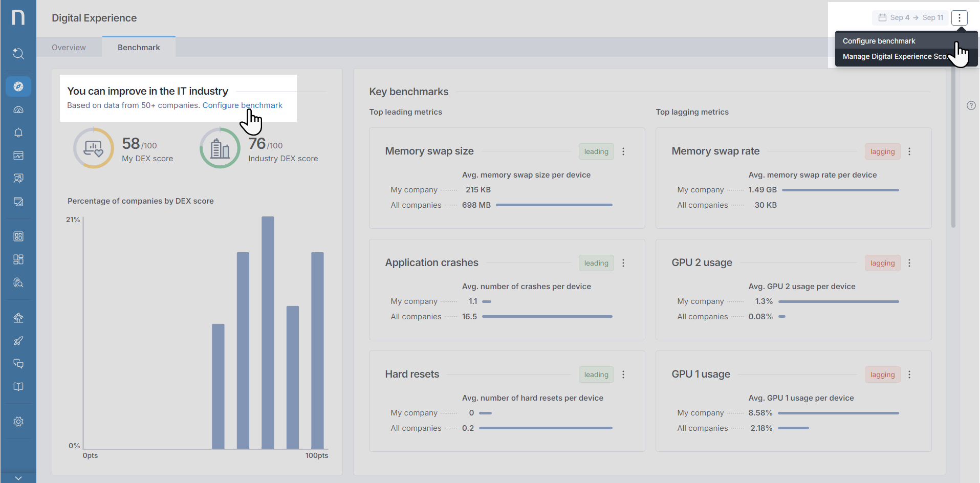Click the book icon in sidebar

(x=18, y=387)
